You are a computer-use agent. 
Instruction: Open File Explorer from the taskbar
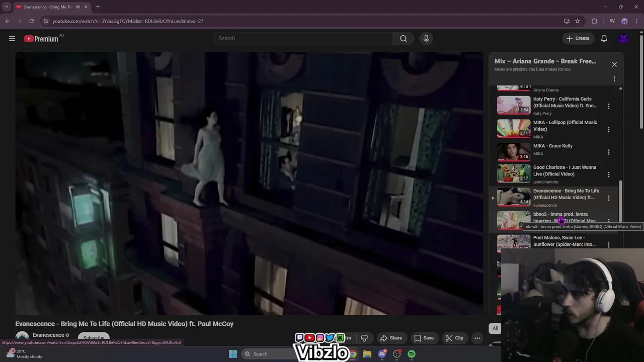point(367,354)
